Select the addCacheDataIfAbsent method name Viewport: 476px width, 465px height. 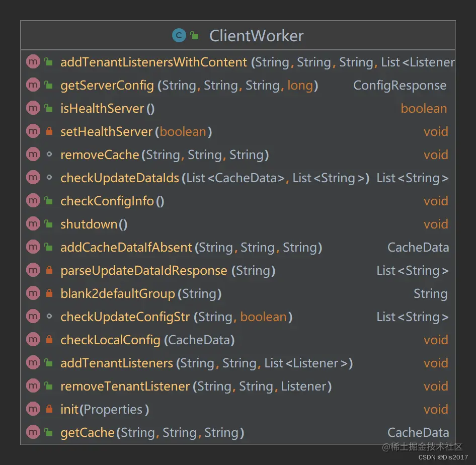click(x=126, y=248)
